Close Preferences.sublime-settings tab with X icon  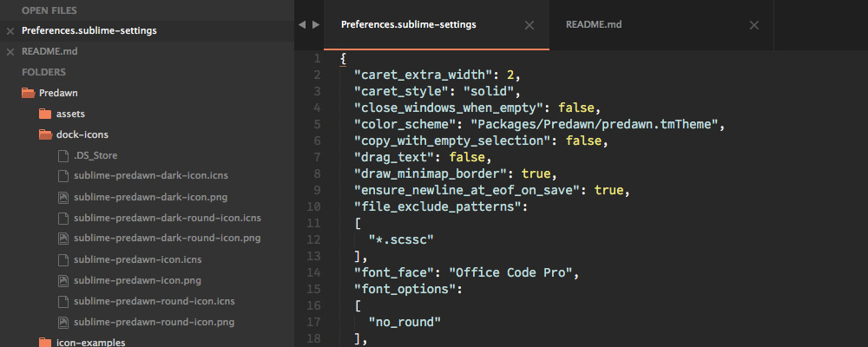(x=529, y=25)
